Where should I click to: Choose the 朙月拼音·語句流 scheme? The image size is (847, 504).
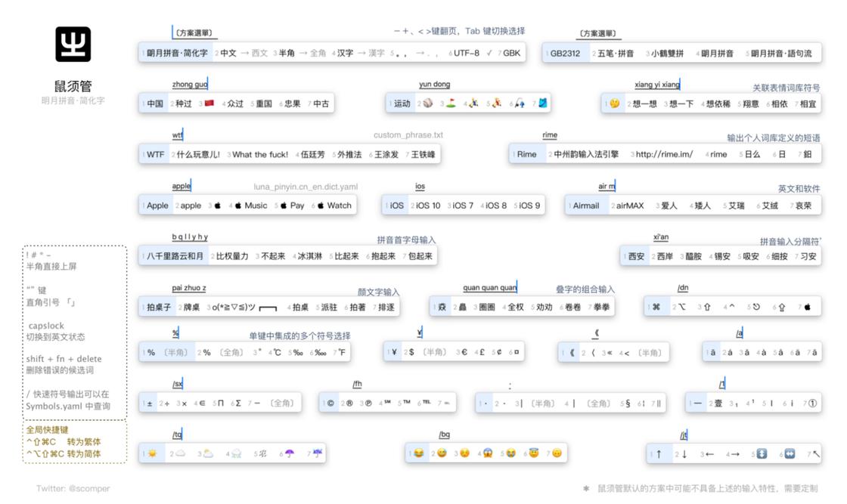tap(781, 54)
